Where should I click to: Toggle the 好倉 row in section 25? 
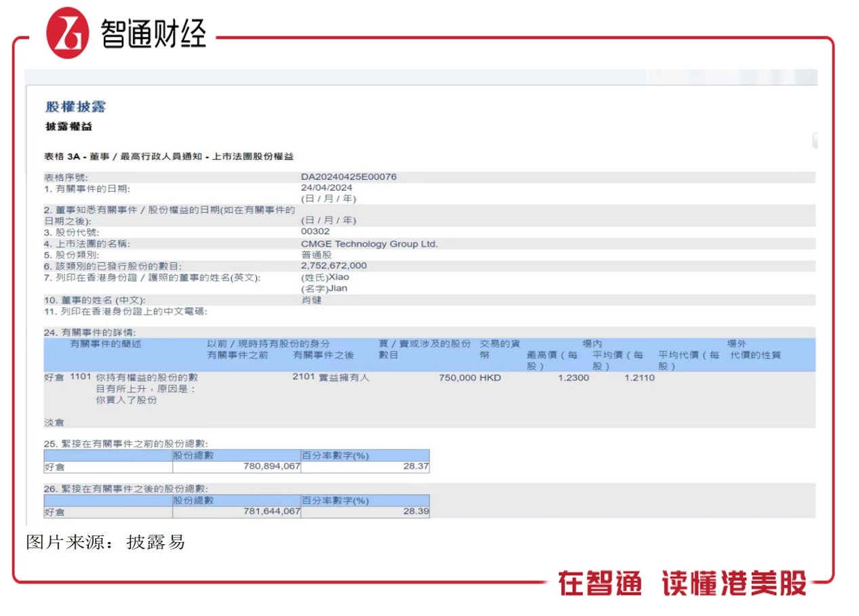pyautogui.click(x=54, y=468)
